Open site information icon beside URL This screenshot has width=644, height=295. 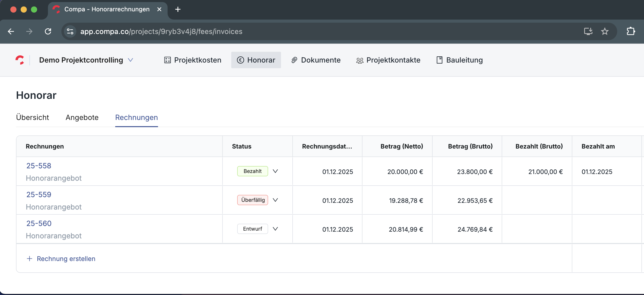pos(70,31)
